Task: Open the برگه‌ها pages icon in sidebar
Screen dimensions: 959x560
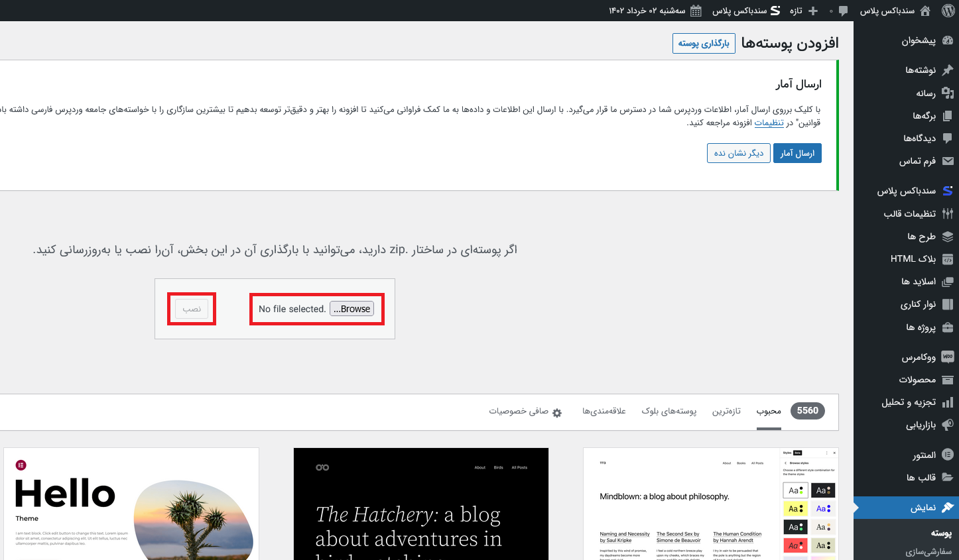Action: pos(948,115)
